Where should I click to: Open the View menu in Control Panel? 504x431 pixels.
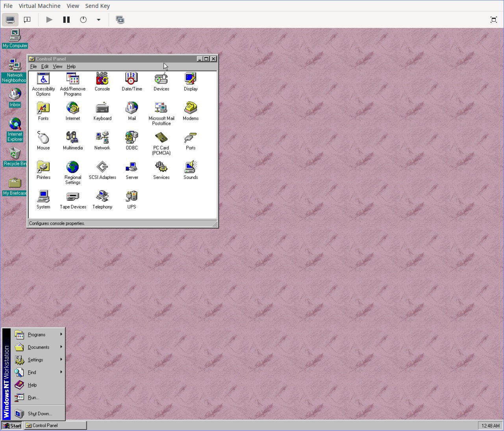(57, 67)
